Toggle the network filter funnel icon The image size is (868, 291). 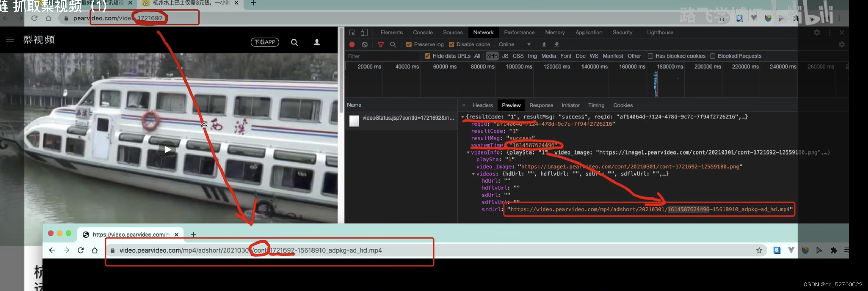(381, 45)
